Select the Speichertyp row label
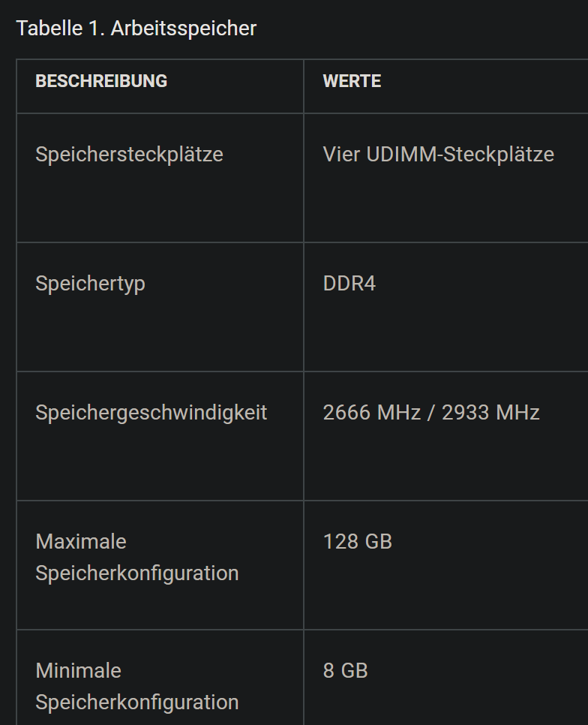This screenshot has width=588, height=725. pos(90,284)
